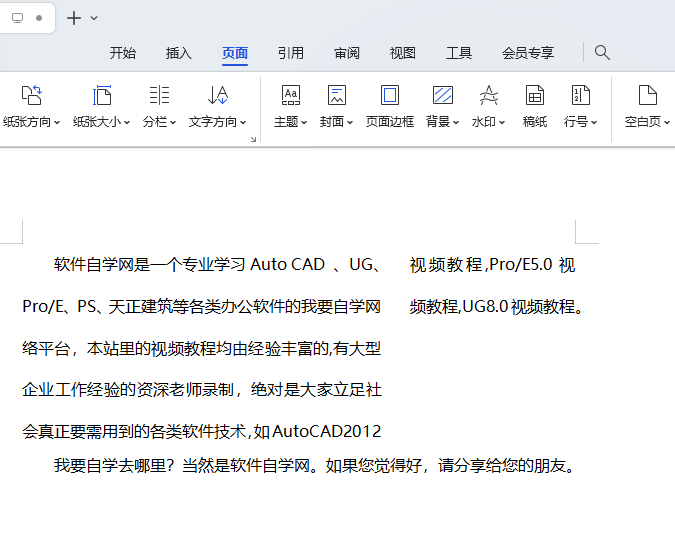Click the monitor icon in document tab
The image size is (675, 535).
pos(17,18)
